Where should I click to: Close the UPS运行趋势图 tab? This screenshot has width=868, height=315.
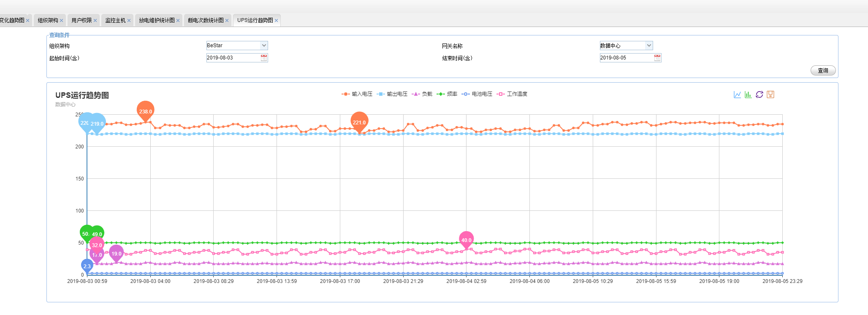[277, 21]
